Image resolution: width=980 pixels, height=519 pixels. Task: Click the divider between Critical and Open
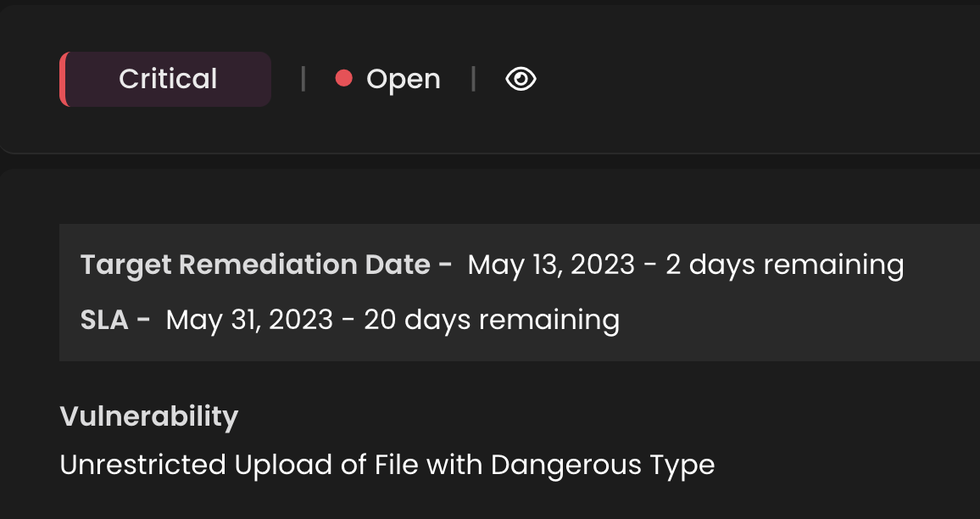click(x=303, y=80)
